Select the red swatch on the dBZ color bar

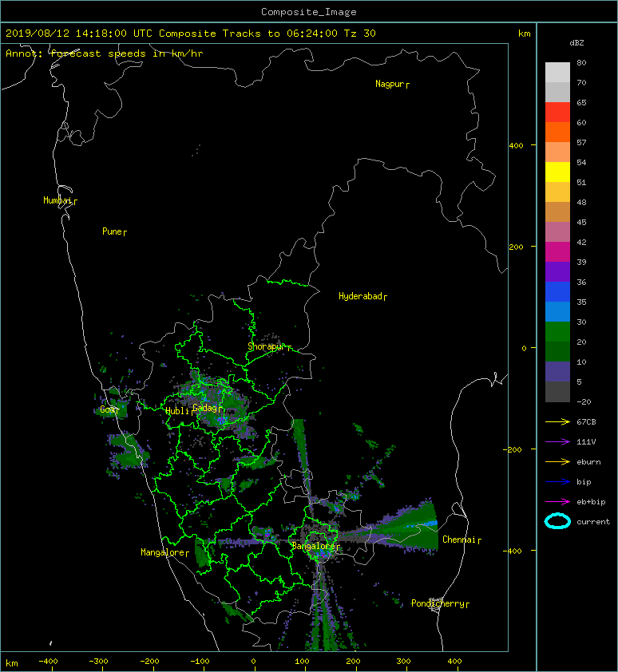tap(557, 113)
